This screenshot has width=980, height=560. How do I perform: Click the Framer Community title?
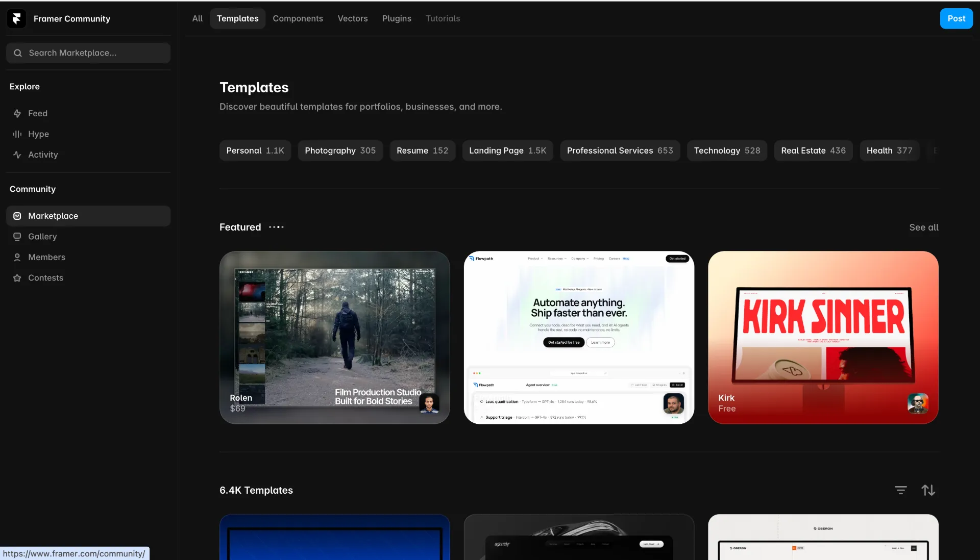72,19
